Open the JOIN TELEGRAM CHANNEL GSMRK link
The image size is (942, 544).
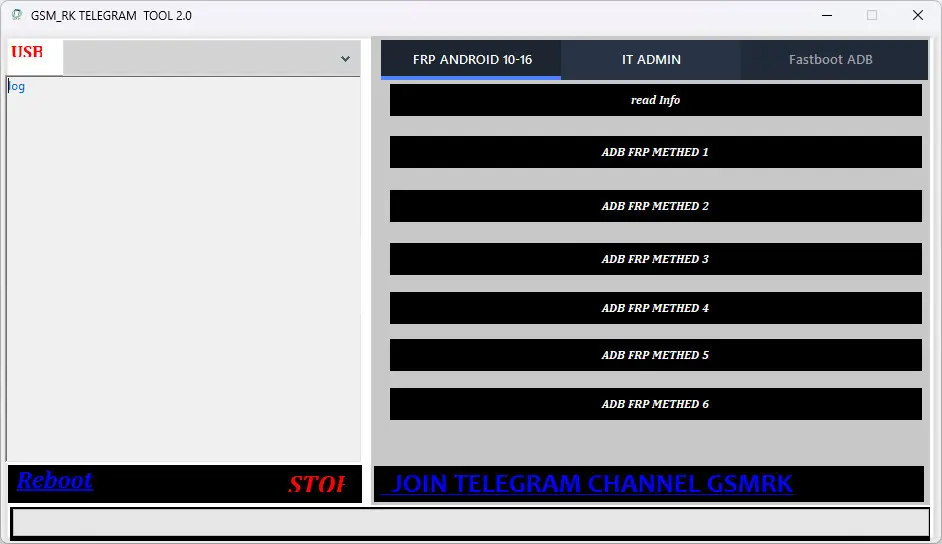(591, 484)
